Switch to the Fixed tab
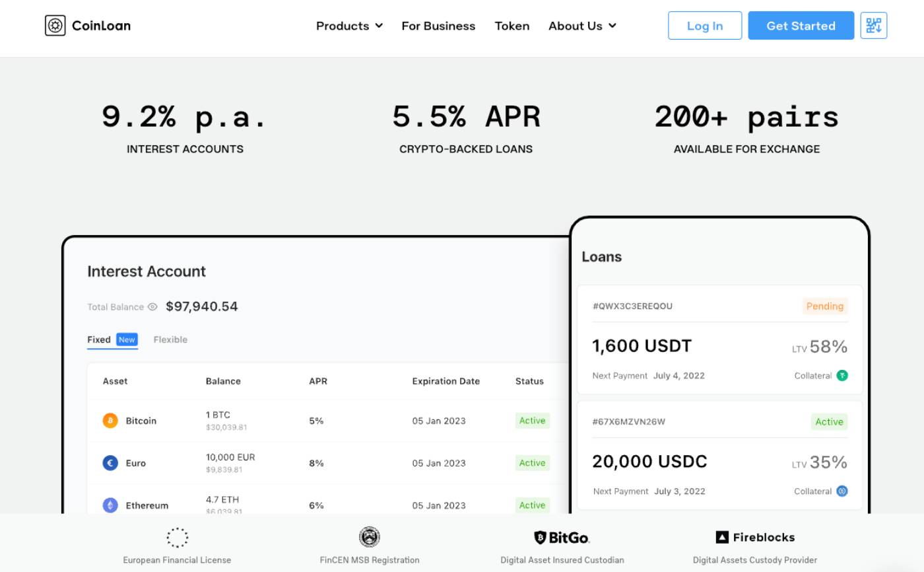The image size is (924, 572). [x=99, y=340]
